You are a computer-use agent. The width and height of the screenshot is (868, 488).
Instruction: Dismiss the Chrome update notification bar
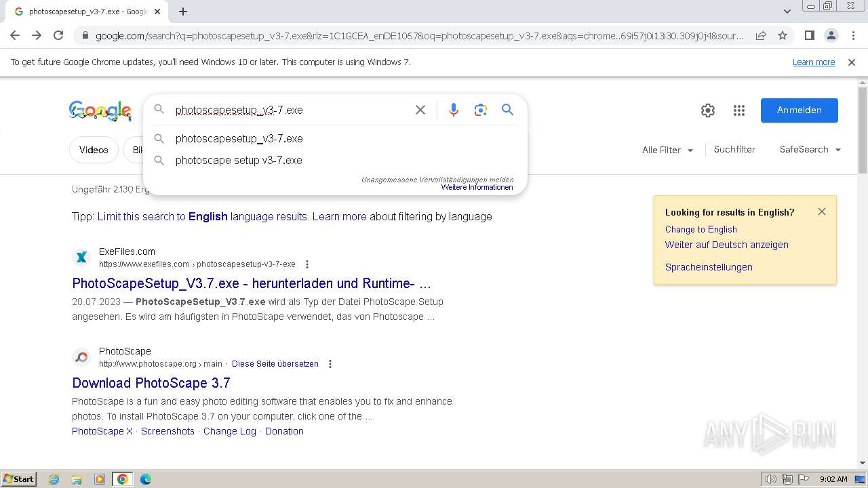coord(852,62)
